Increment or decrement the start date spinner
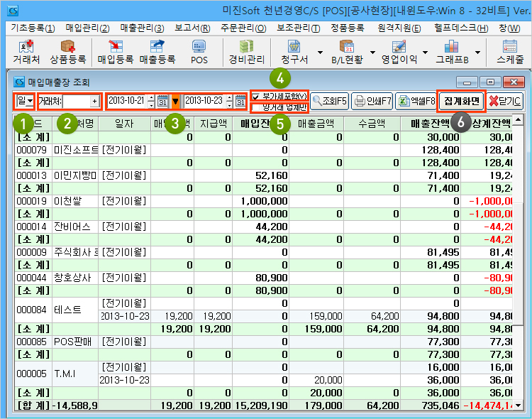532x419 pixels. [151, 101]
